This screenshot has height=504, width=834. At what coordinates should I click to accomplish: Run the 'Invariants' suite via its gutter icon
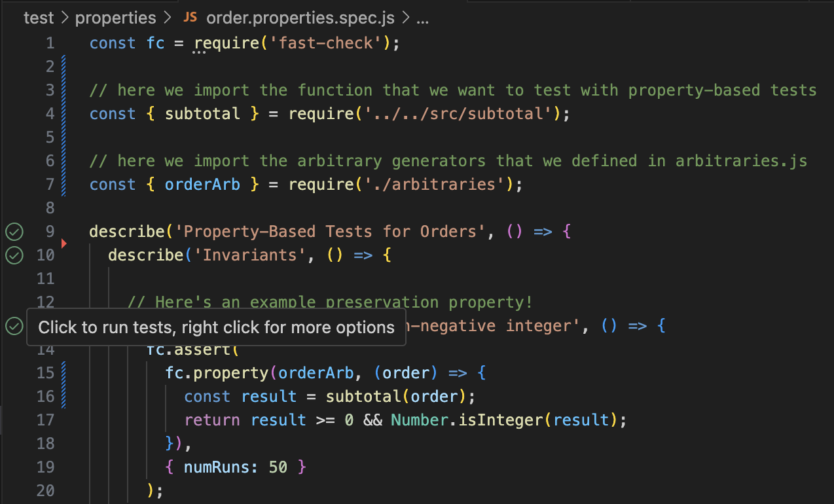tap(14, 255)
